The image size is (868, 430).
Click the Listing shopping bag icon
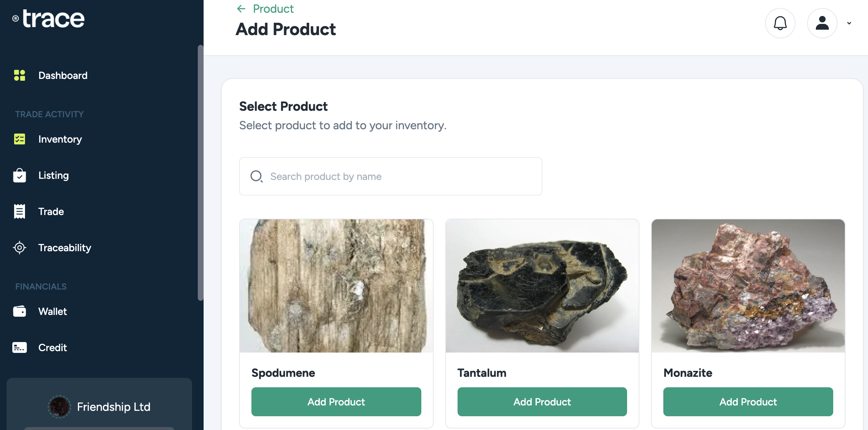click(x=20, y=176)
